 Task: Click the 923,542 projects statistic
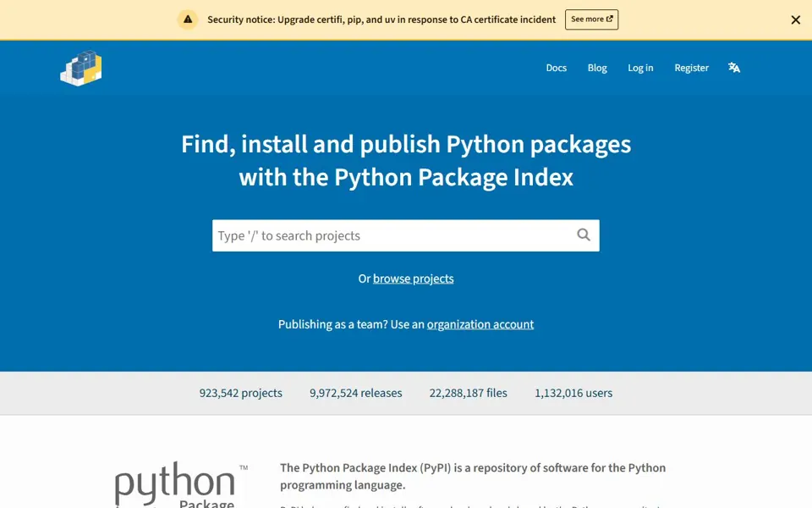point(241,393)
